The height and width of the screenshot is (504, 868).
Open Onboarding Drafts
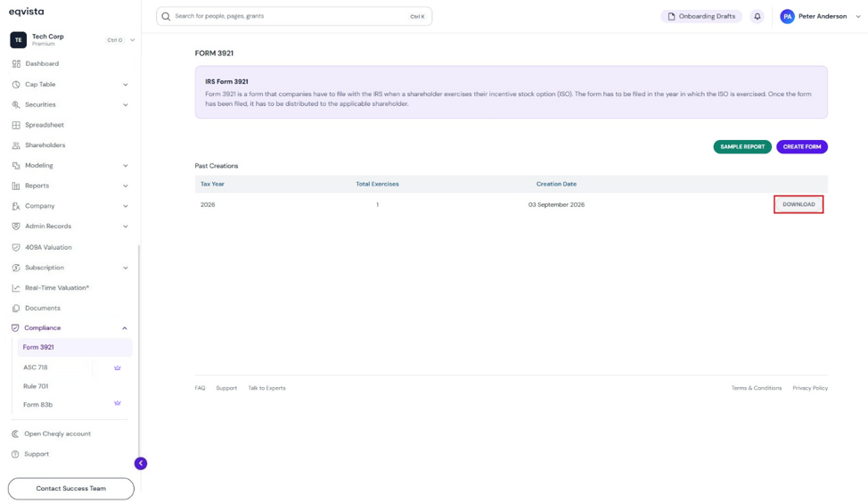point(701,17)
